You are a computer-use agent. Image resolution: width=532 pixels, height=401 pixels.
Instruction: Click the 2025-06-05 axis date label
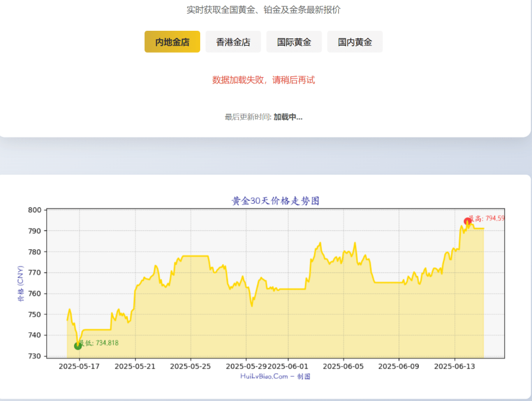[x=344, y=367]
